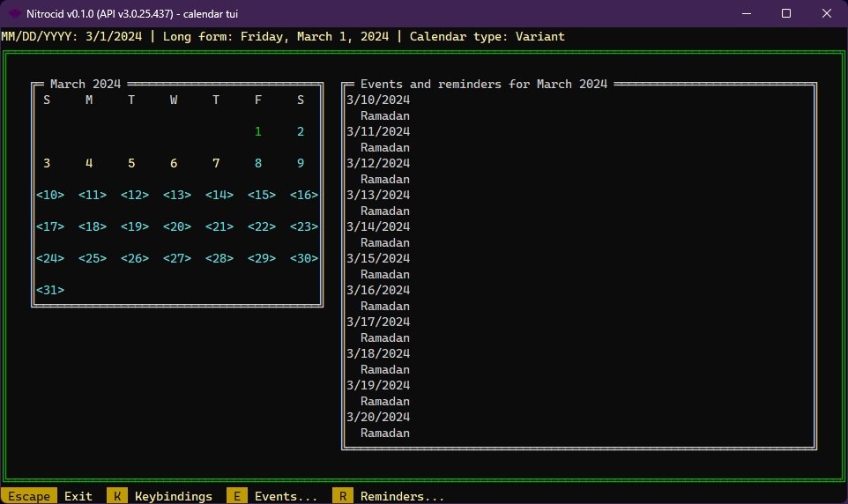Click the <20> calendar day

click(x=177, y=226)
